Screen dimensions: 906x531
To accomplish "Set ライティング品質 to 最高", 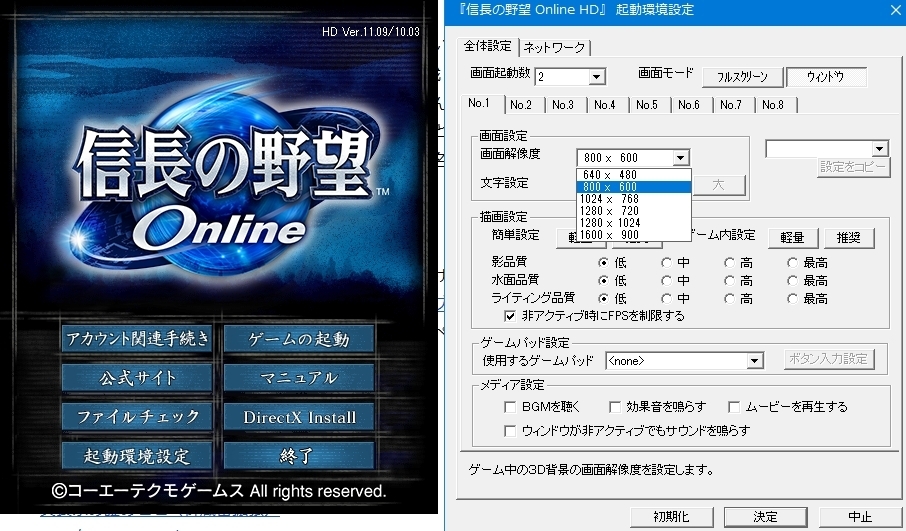I will (x=792, y=299).
